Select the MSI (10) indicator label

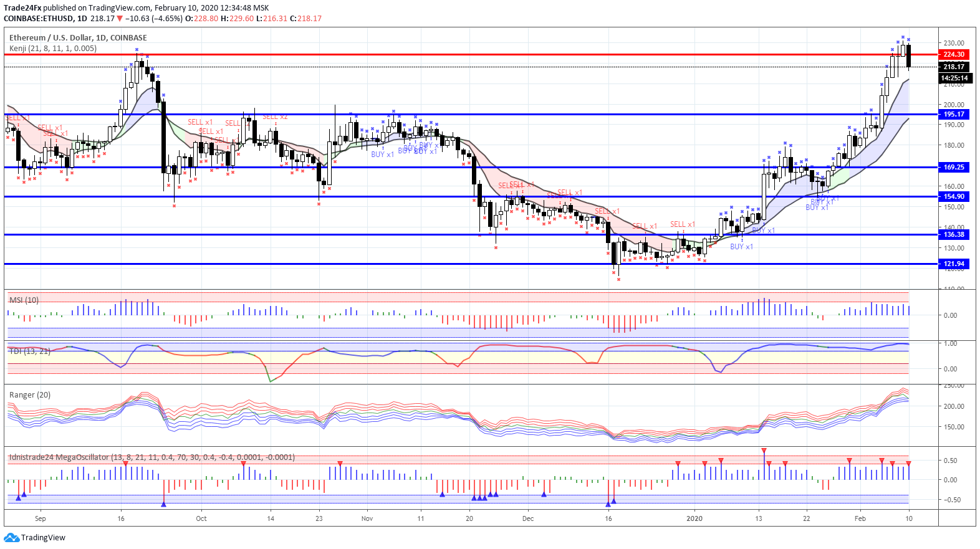coord(24,300)
